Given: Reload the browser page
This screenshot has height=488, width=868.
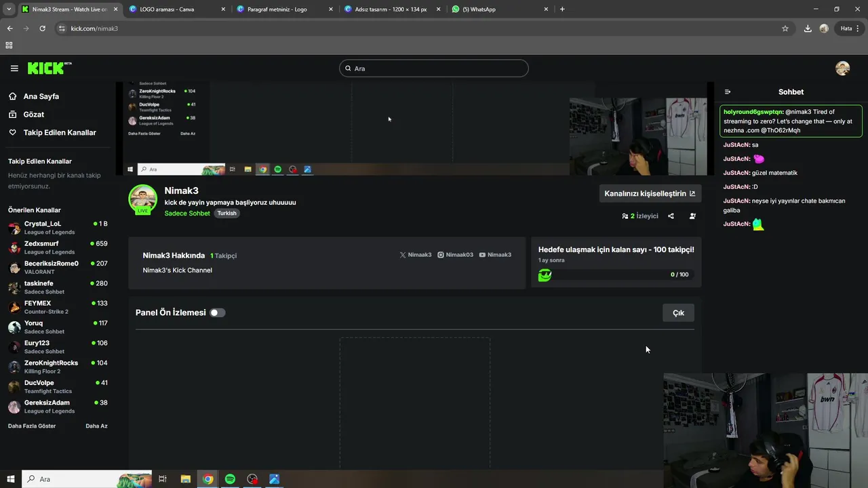Looking at the screenshot, I should click(x=42, y=28).
